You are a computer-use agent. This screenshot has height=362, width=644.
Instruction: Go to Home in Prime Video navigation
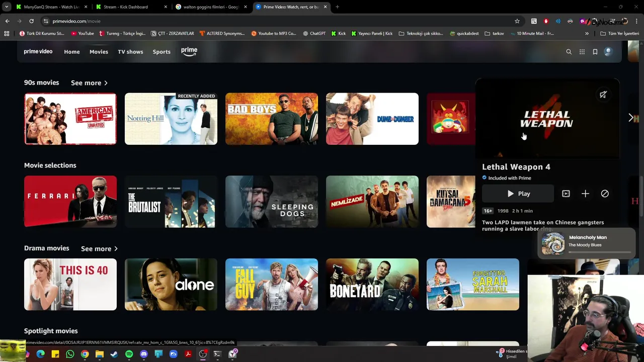click(72, 52)
